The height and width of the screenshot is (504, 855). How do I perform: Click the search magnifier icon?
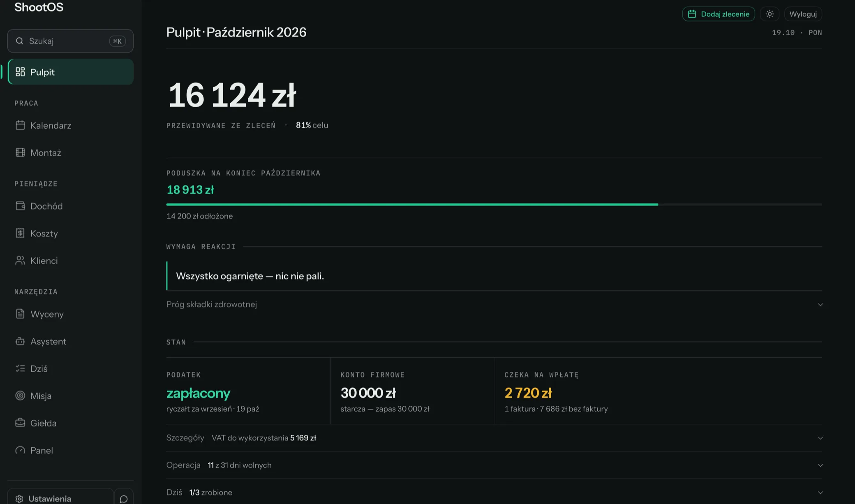coord(19,41)
